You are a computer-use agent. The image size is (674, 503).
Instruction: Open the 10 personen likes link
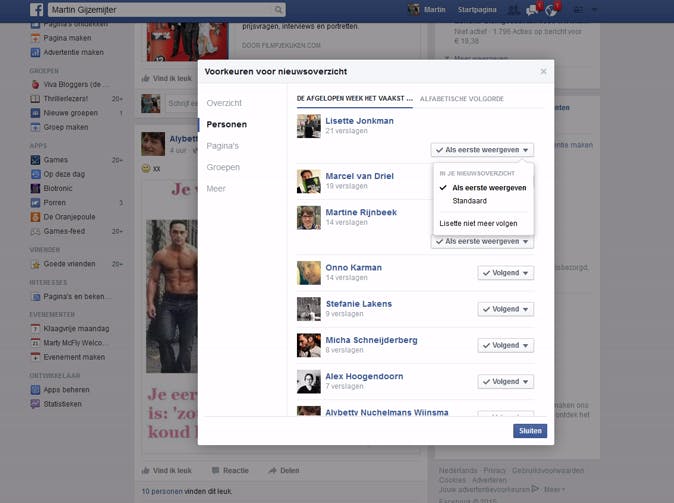(x=162, y=491)
